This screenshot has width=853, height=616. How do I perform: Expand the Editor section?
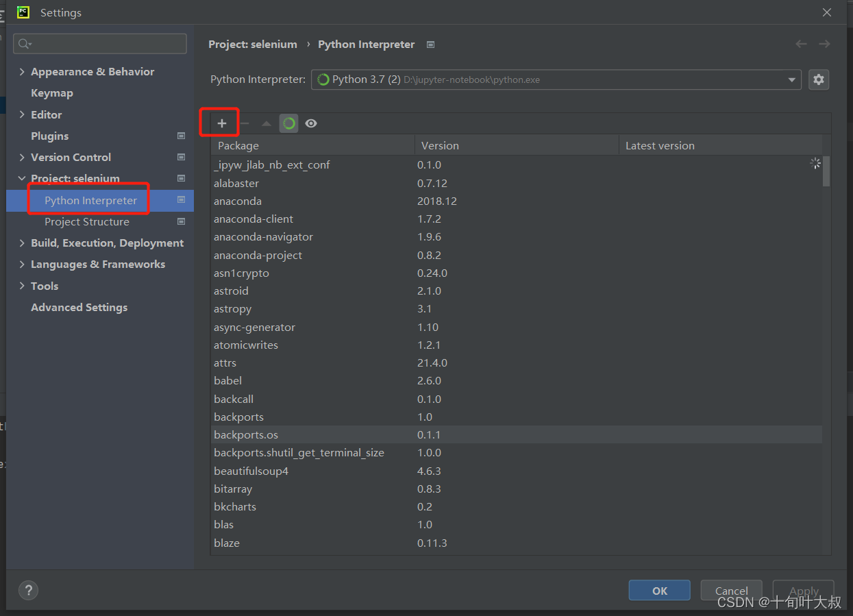click(x=22, y=114)
